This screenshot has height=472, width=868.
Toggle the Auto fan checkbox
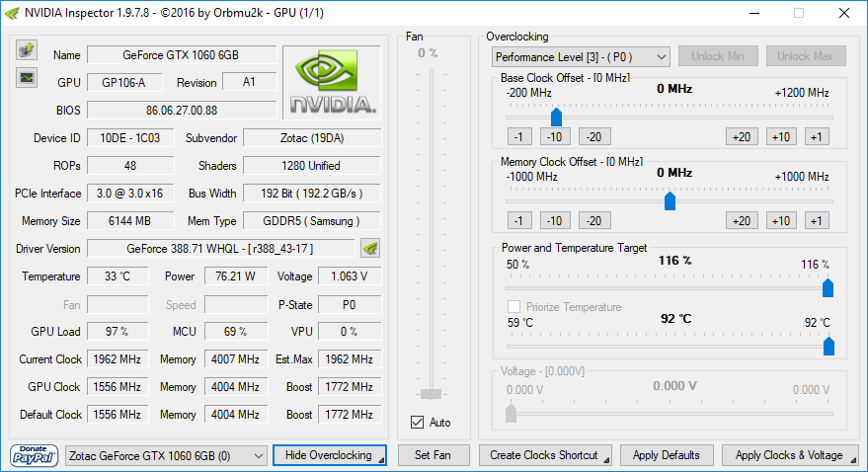(418, 423)
